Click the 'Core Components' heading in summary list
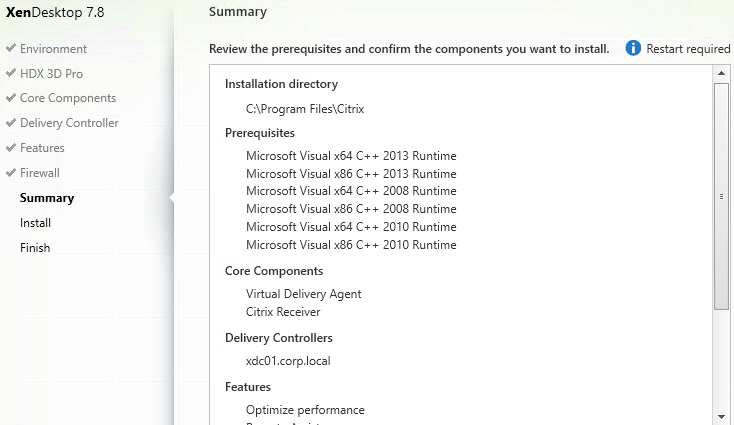 coord(274,271)
